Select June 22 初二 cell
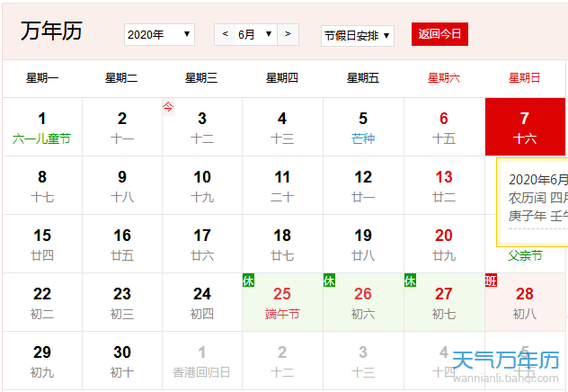568x392 pixels. click(x=42, y=302)
